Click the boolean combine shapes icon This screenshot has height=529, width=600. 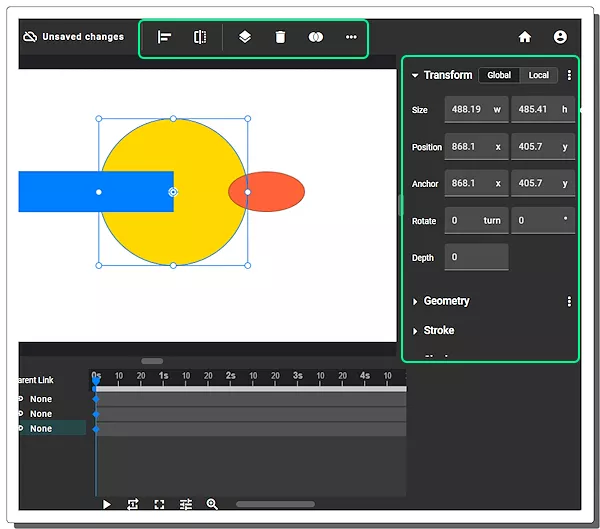click(x=316, y=37)
